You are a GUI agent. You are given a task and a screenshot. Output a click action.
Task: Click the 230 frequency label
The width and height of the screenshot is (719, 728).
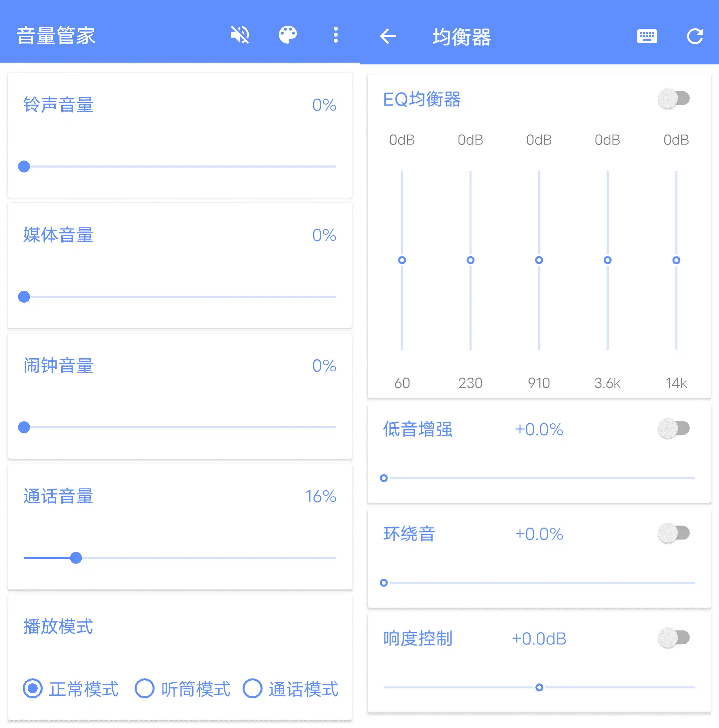click(x=470, y=383)
